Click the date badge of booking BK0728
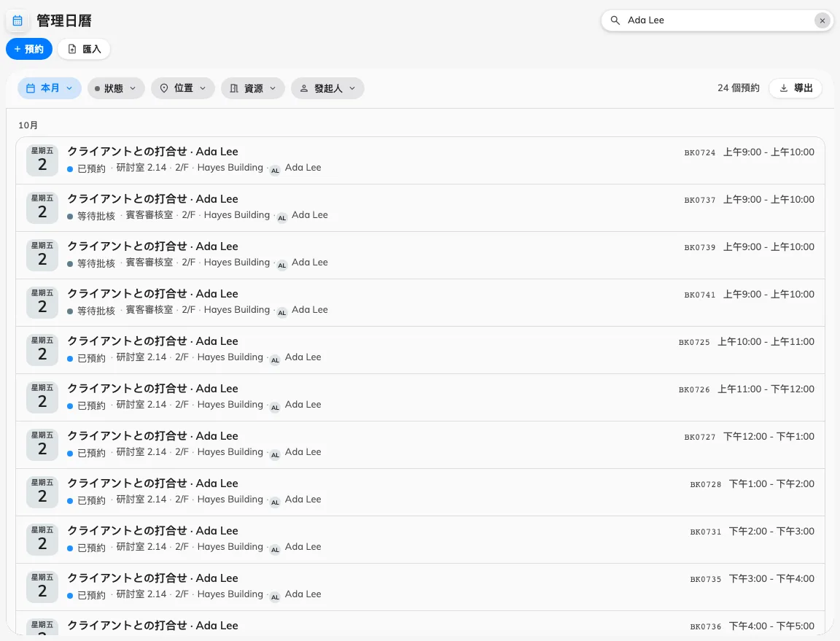The height and width of the screenshot is (641, 840). [42, 492]
